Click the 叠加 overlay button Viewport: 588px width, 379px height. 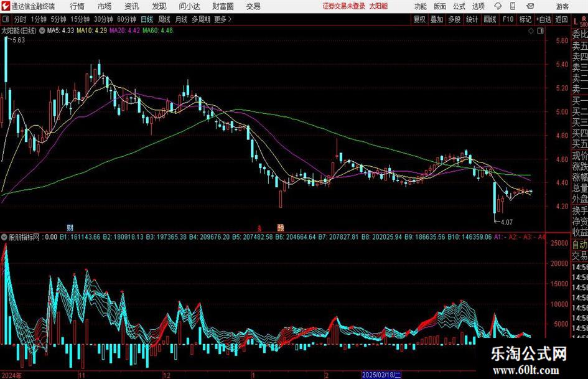pos(437,19)
